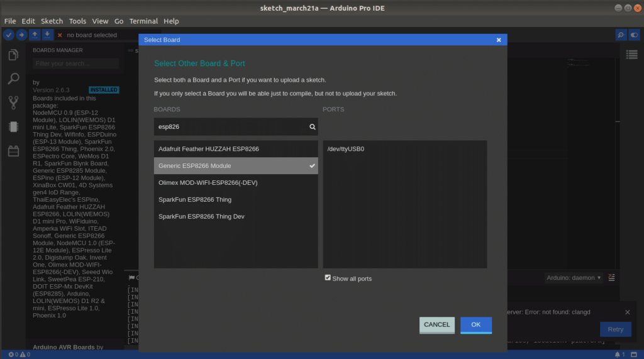Open the Search sidebar icon
The height and width of the screenshot is (359, 644).
coord(13,79)
